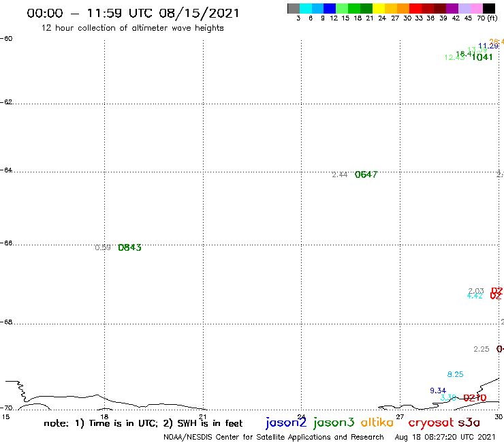The width and height of the screenshot is (504, 443).
Task: Click the gray value '2.25'
Action: coord(481,349)
